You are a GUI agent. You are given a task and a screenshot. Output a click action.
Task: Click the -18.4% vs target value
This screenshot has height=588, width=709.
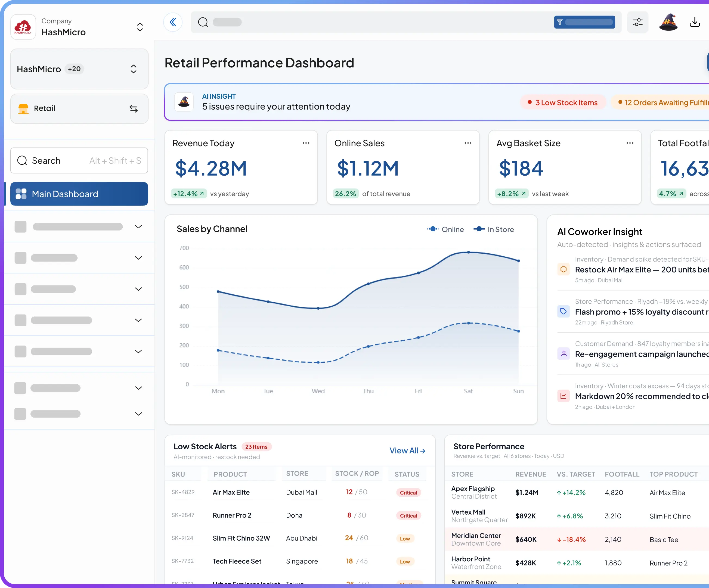[x=571, y=540]
